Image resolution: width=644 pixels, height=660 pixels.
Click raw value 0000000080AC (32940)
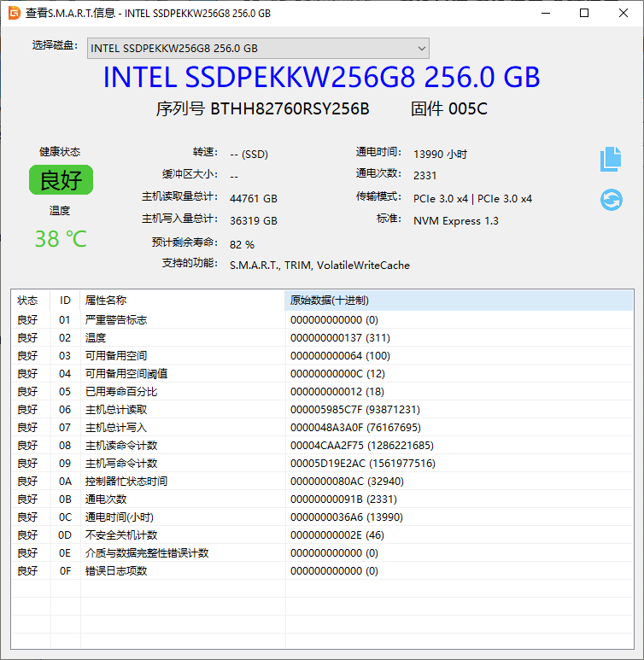[x=347, y=482]
